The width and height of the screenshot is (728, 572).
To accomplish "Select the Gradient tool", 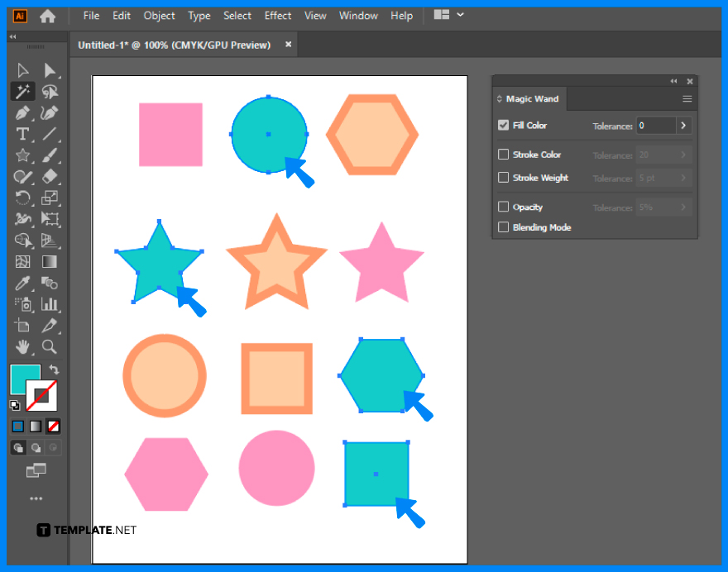I will [50, 262].
